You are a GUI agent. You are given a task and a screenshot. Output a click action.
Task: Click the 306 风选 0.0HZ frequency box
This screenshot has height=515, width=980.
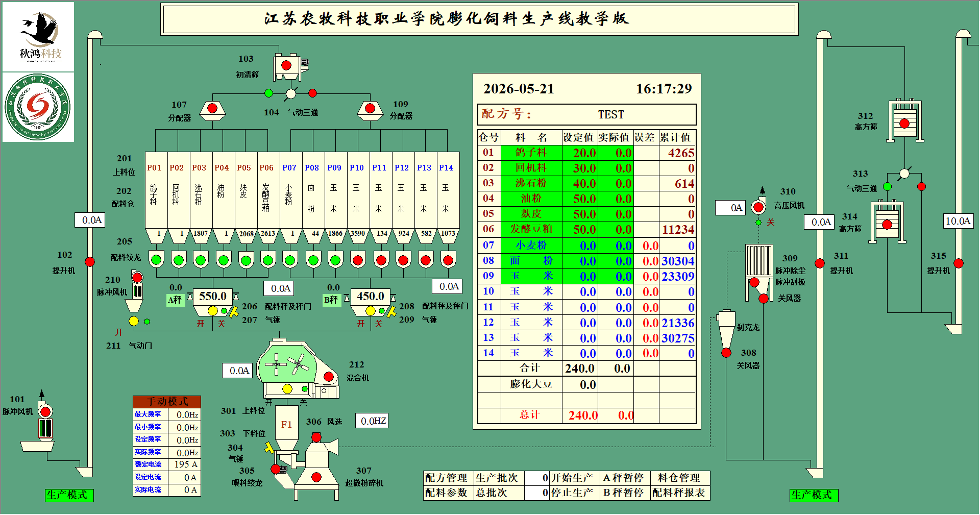(x=372, y=421)
